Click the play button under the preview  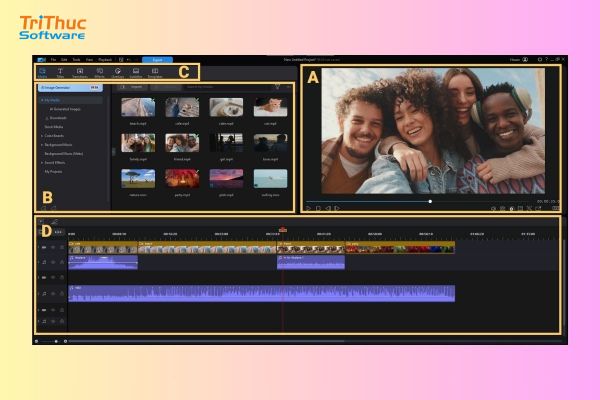coord(308,208)
